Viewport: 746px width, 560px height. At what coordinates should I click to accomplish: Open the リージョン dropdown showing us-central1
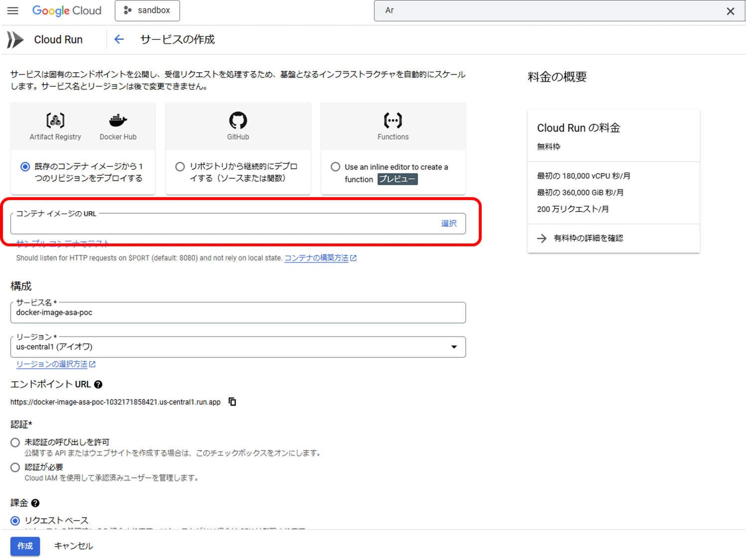tap(238, 347)
